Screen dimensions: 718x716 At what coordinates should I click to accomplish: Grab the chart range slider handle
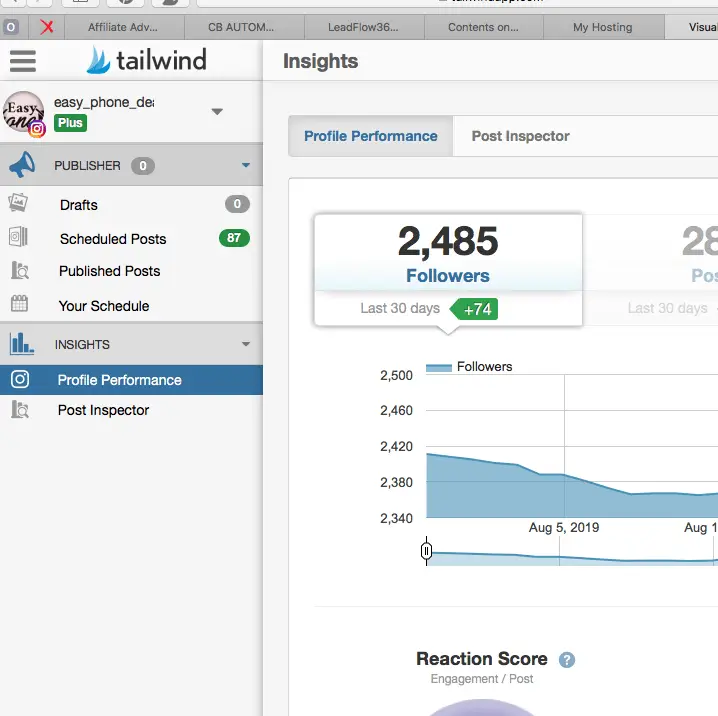point(426,551)
